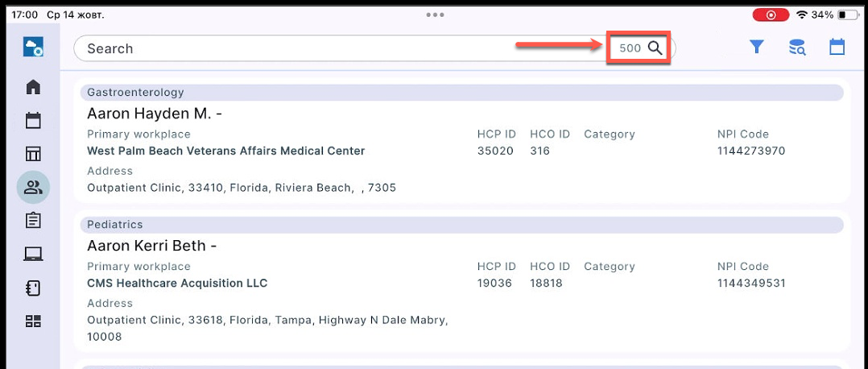
Task: Open the top-right calendar icon
Action: pos(837,47)
